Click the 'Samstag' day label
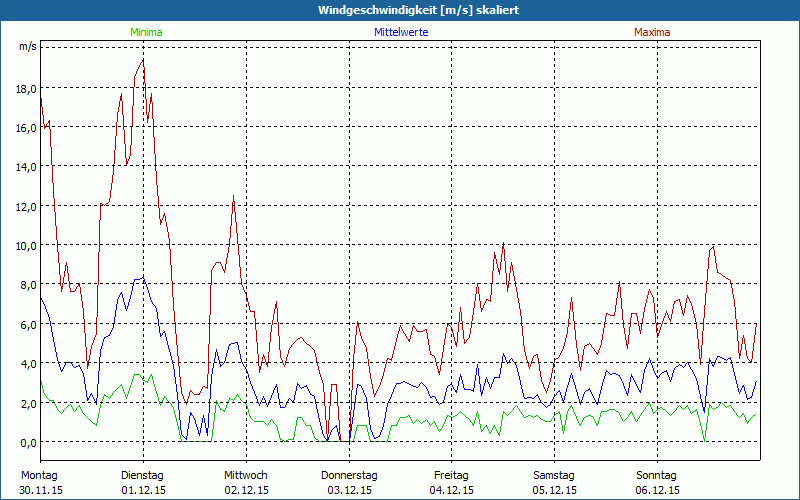 click(554, 476)
